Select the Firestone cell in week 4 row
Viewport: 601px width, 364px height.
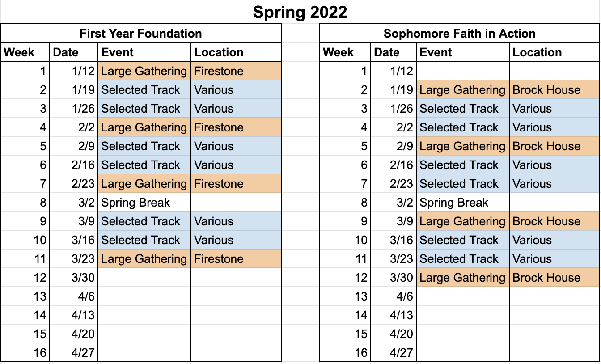[236, 127]
